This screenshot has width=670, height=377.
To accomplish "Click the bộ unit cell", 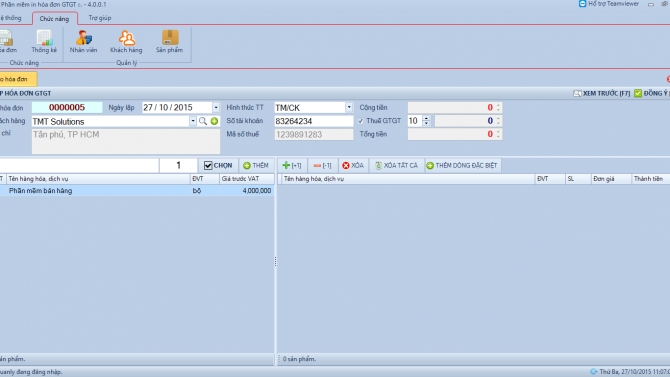I will coord(205,191).
